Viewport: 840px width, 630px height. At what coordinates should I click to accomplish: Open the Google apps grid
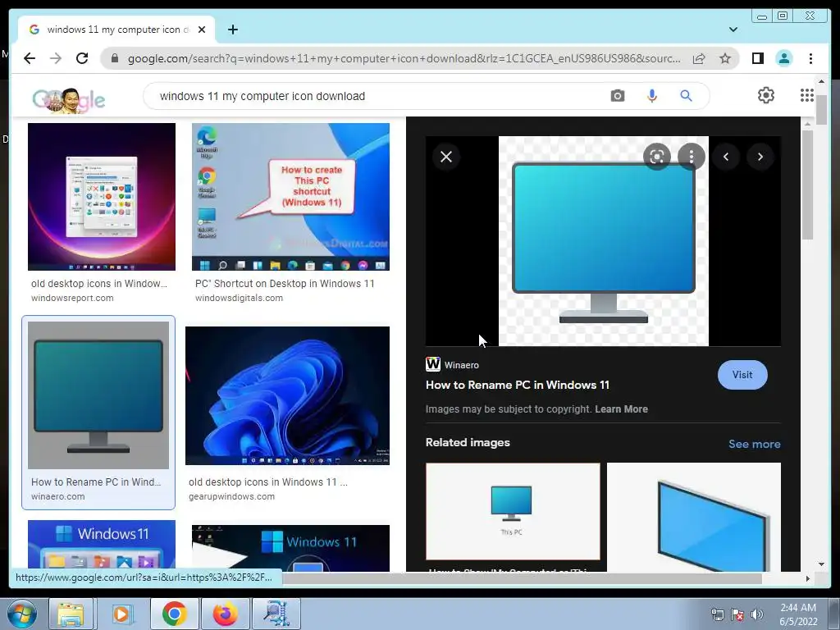click(807, 95)
